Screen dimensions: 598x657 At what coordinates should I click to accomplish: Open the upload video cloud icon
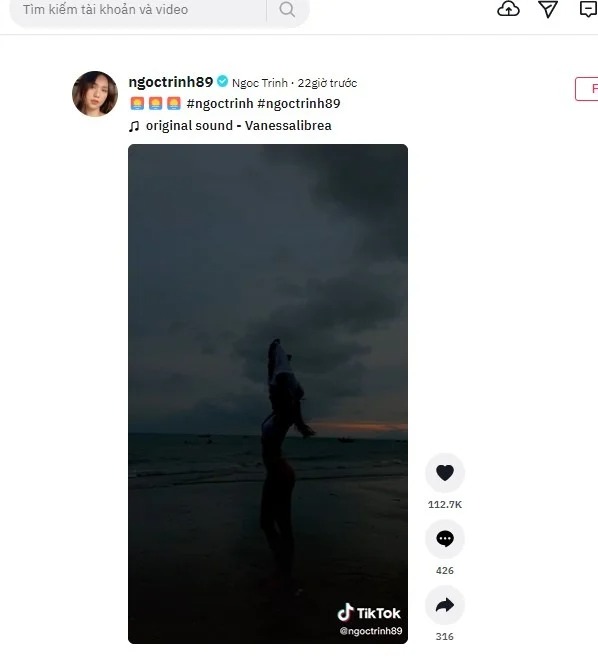click(x=508, y=9)
